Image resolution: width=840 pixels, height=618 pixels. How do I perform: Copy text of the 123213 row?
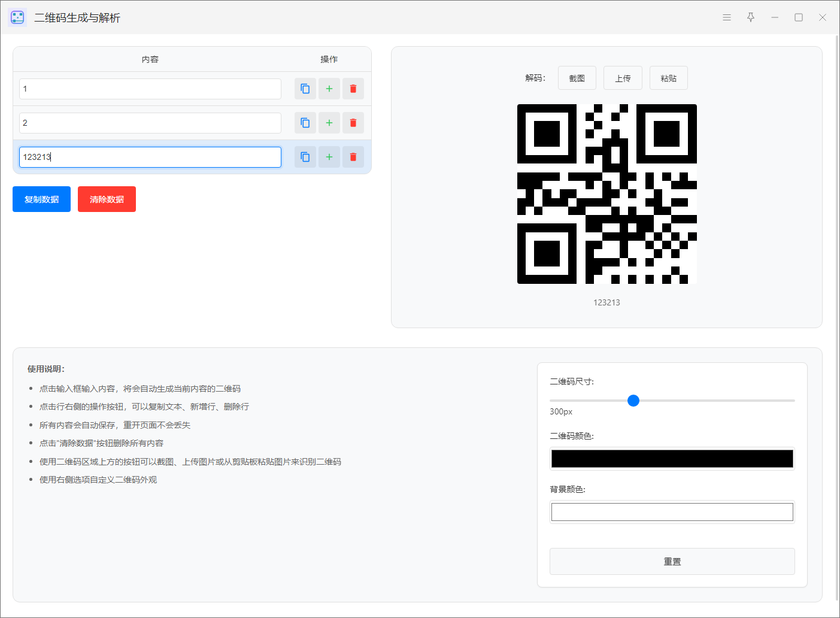[305, 157]
